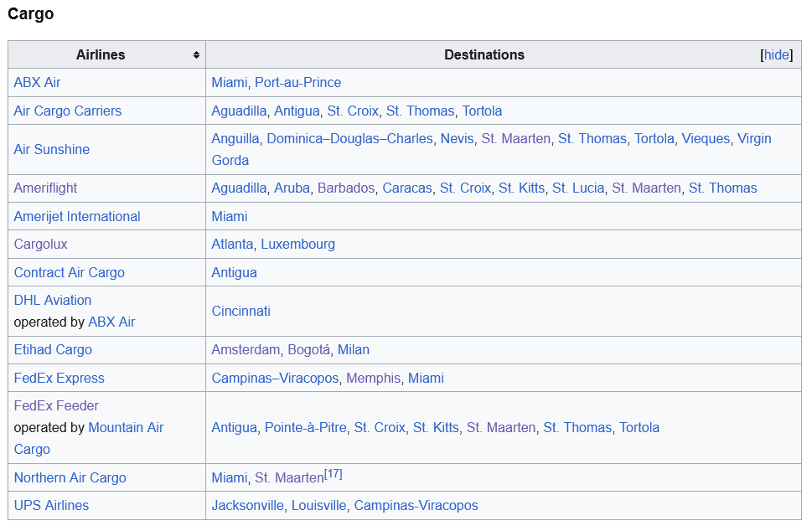The height and width of the screenshot is (531, 812).
Task: Click the Air Sunshine airline link
Action: [x=51, y=150]
